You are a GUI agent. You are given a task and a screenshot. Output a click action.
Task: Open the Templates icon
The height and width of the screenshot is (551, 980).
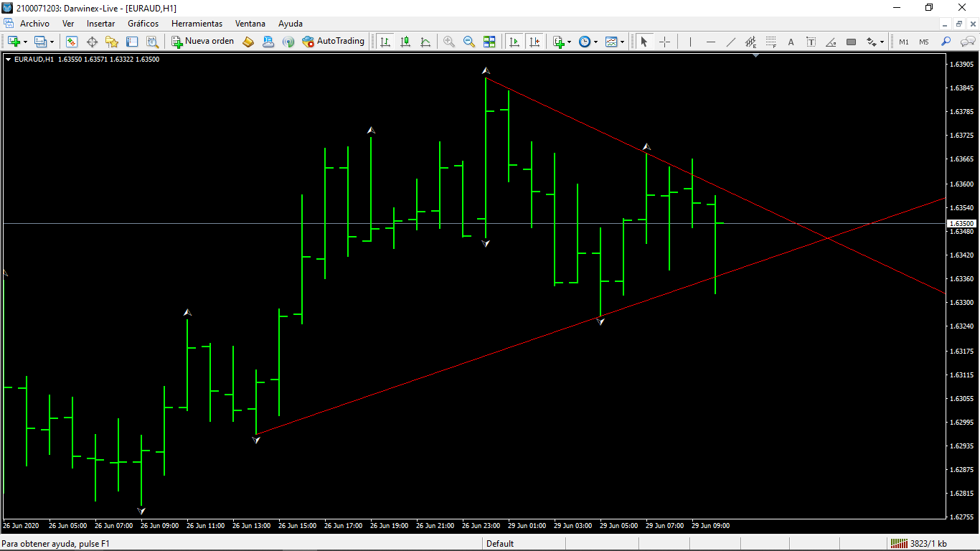[611, 42]
